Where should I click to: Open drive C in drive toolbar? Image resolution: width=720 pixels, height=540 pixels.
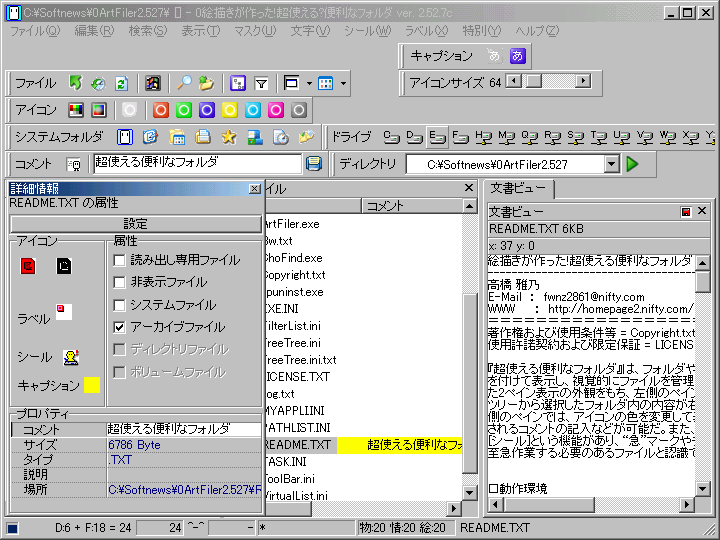click(x=391, y=137)
